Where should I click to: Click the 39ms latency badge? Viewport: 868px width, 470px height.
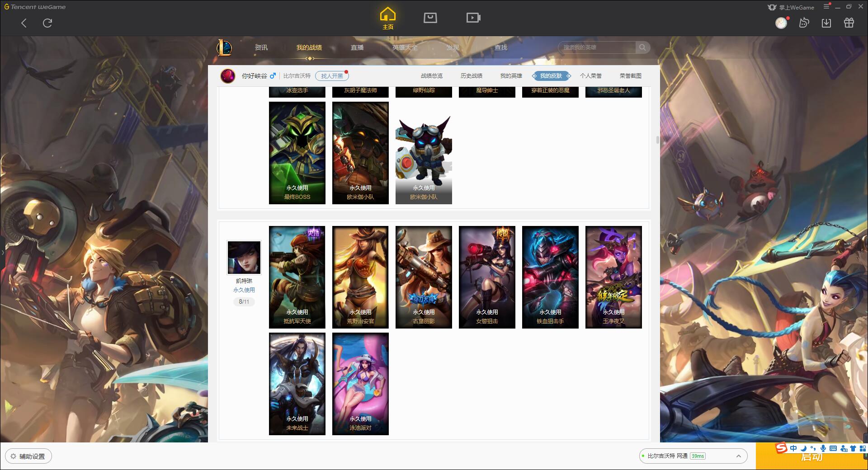[698, 456]
